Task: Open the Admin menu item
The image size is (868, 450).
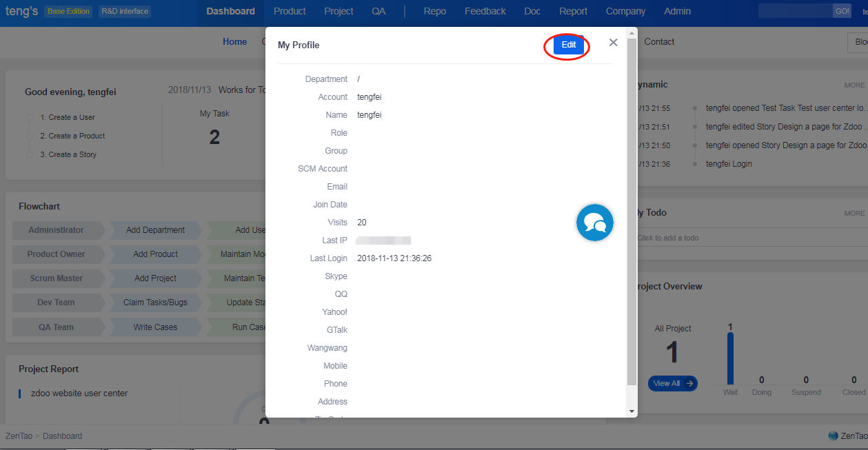Action: tap(677, 11)
